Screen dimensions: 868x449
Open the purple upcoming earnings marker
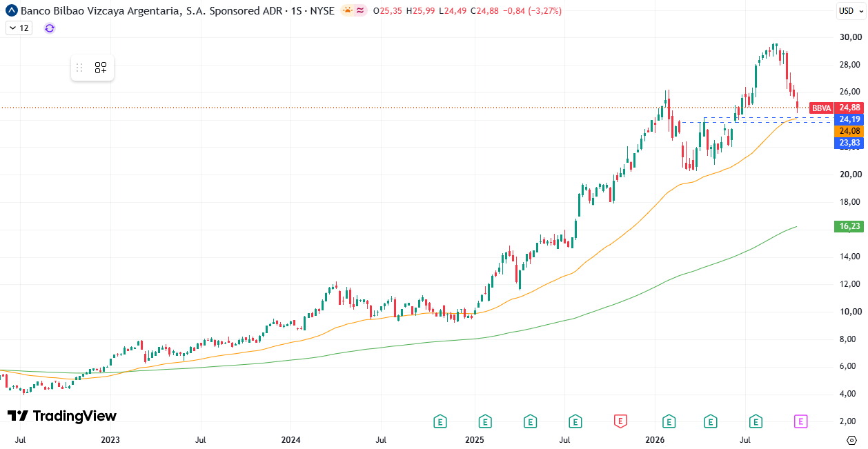click(801, 421)
